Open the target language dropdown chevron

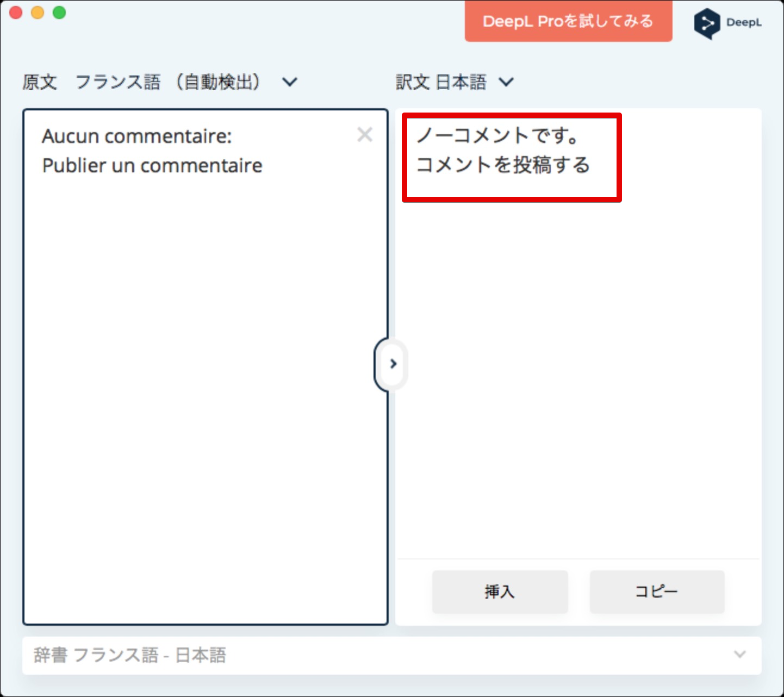506,82
